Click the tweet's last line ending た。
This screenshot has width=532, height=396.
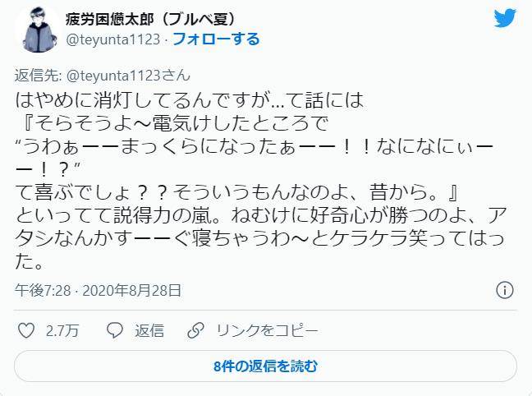tap(29, 261)
